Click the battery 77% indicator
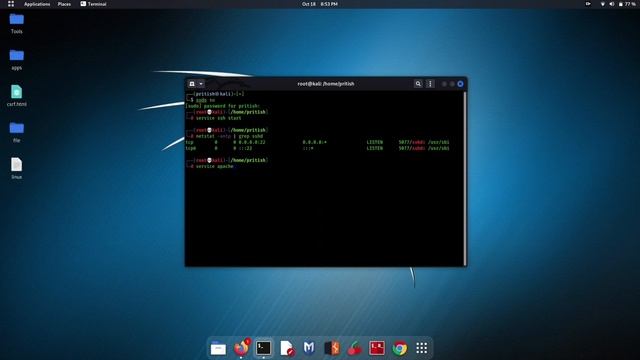This screenshot has width=640, height=360. [x=627, y=4]
